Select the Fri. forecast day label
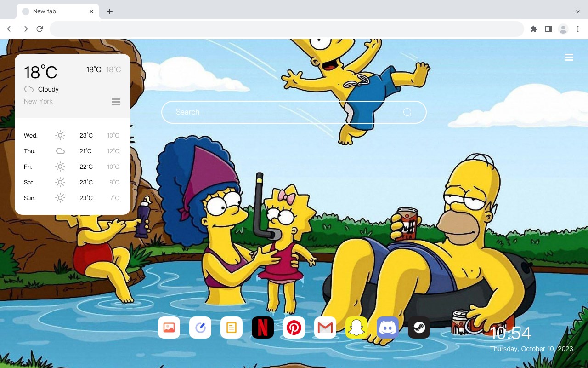 point(28,167)
